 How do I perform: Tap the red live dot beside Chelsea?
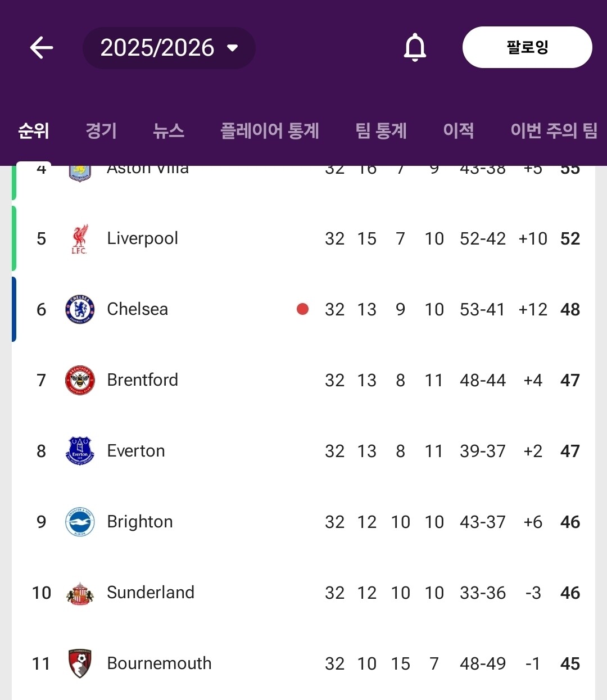click(x=302, y=309)
